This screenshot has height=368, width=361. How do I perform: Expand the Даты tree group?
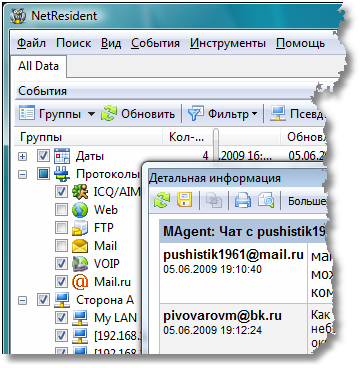(22, 156)
